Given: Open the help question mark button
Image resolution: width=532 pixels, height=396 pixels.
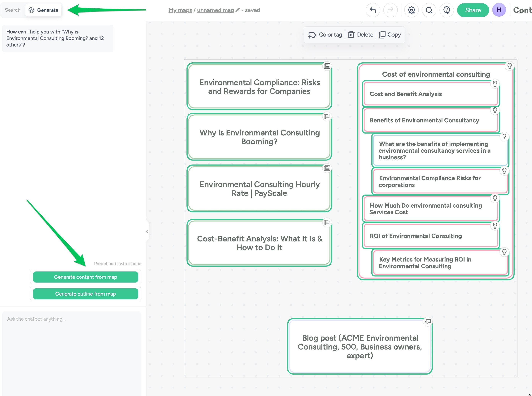Looking at the screenshot, I should (447, 10).
